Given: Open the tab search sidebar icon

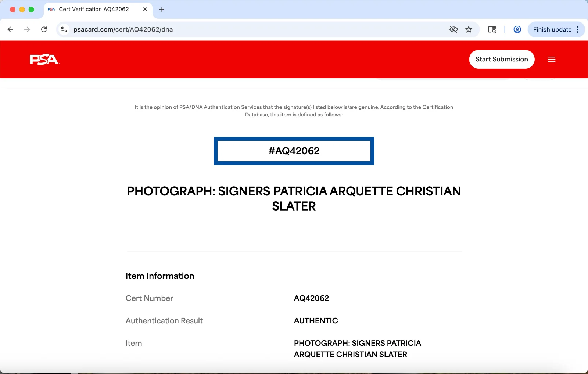Looking at the screenshot, I should (492, 29).
